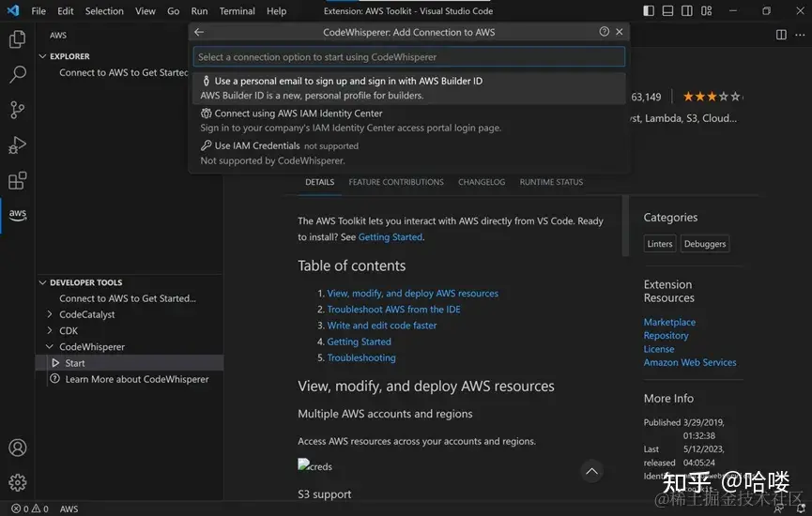
Task: Focus the connection option search field
Action: tap(409, 57)
